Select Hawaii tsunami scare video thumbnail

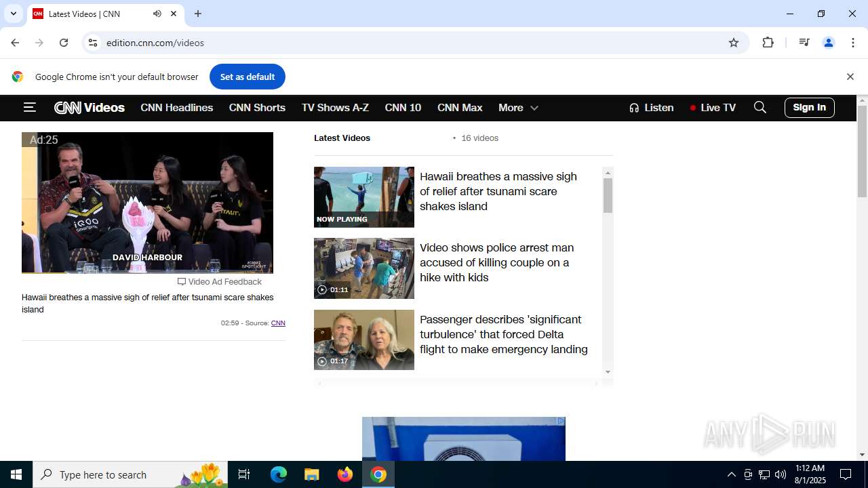[x=364, y=197]
